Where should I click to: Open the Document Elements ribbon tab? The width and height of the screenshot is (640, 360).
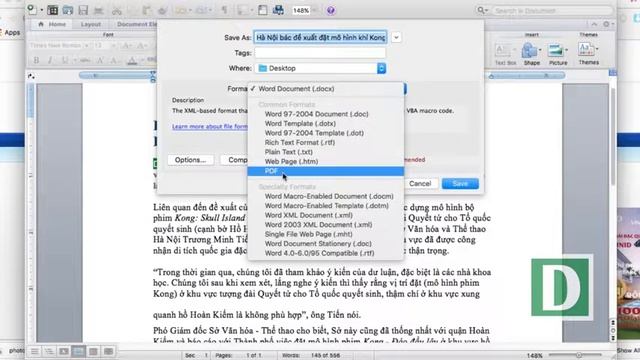(x=137, y=24)
